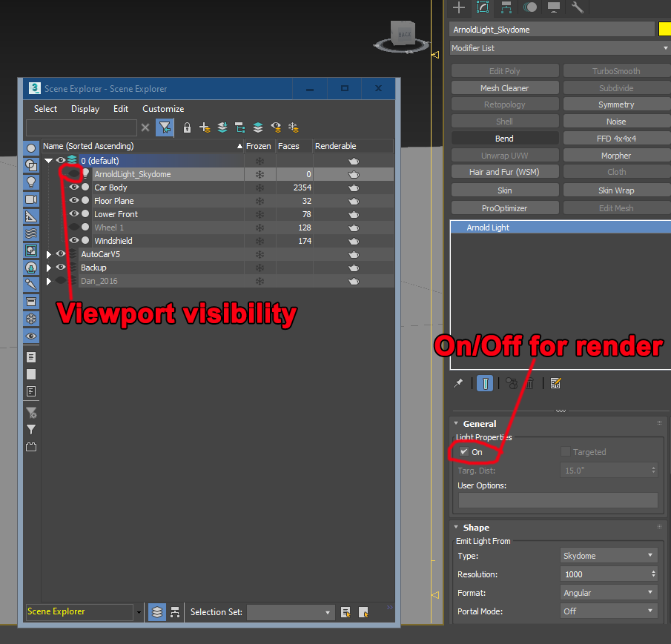Hide Car Body with its eye icon
This screenshot has height=644, width=671.
click(74, 187)
